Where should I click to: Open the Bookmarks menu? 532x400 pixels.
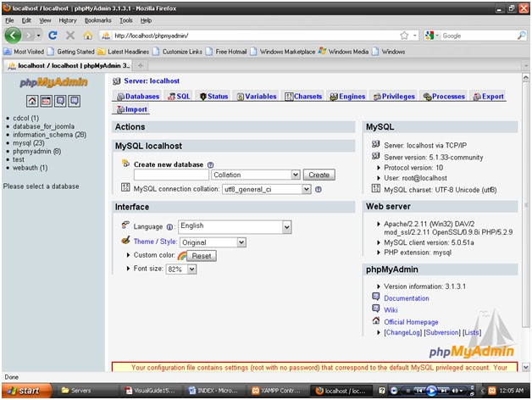(97, 20)
